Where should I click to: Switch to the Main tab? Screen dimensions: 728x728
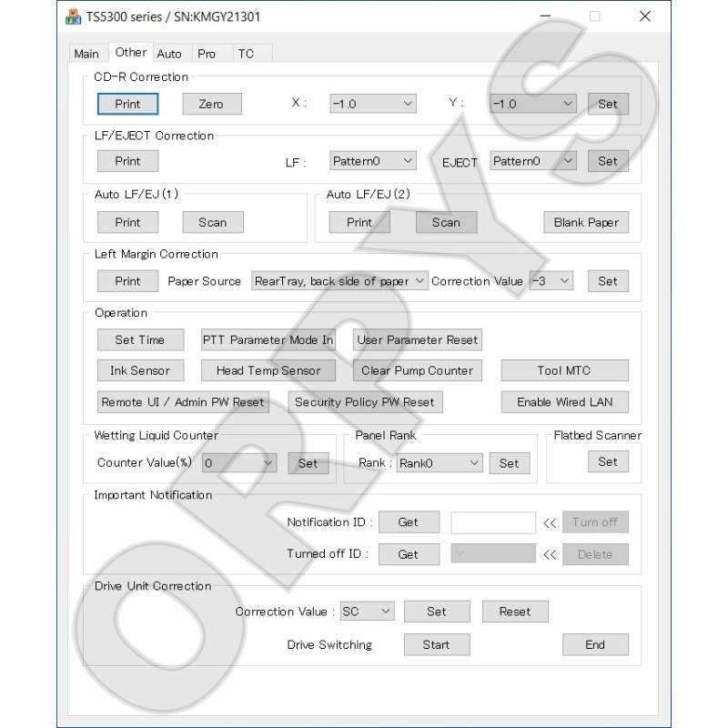(86, 54)
